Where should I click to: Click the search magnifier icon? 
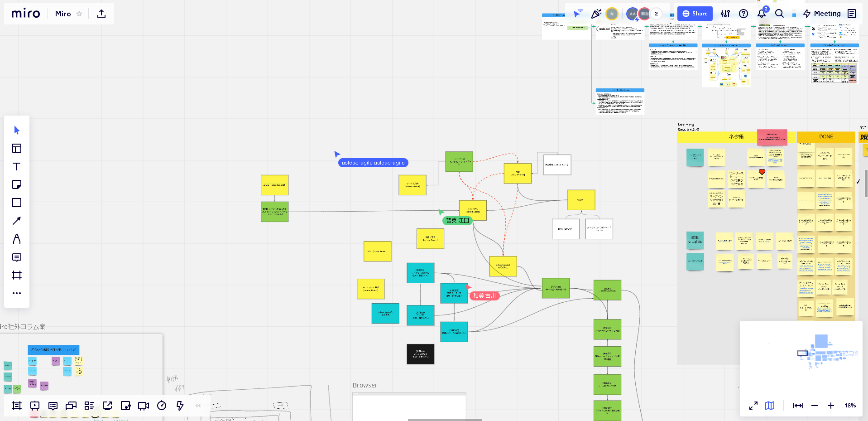point(779,14)
